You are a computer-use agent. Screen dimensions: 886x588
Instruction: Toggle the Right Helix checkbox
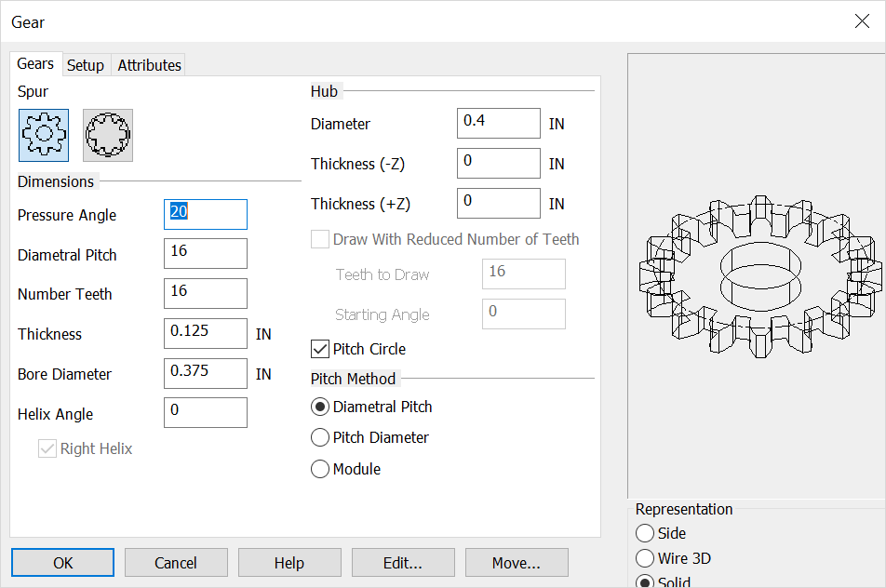pos(47,448)
